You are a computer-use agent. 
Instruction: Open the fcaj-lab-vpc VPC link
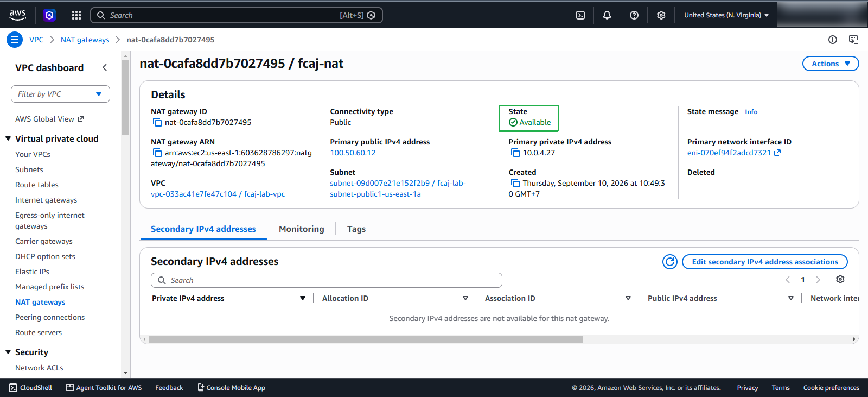pyautogui.click(x=218, y=194)
